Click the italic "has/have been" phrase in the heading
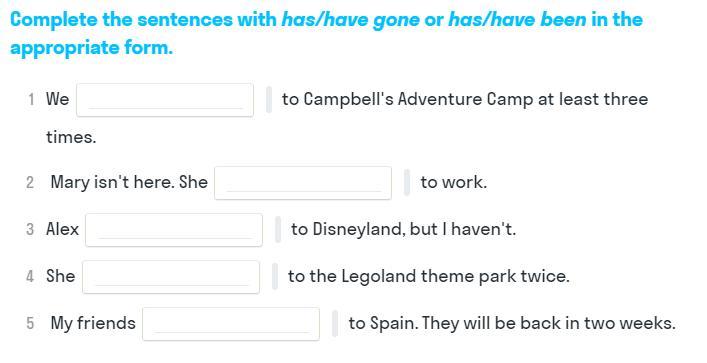This screenshot has width=707, height=363. 517,20
